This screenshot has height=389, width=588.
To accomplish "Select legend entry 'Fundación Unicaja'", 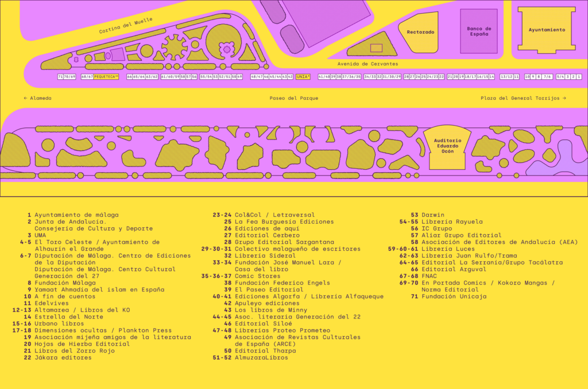I will tap(454, 297).
